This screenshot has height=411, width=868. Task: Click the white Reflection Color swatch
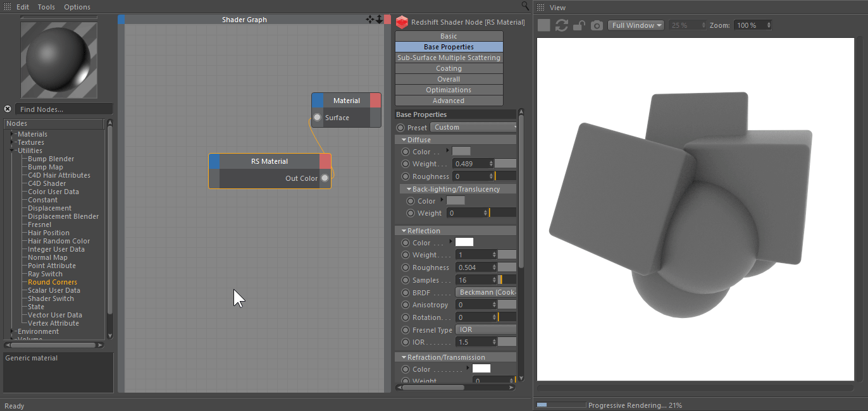pos(464,242)
